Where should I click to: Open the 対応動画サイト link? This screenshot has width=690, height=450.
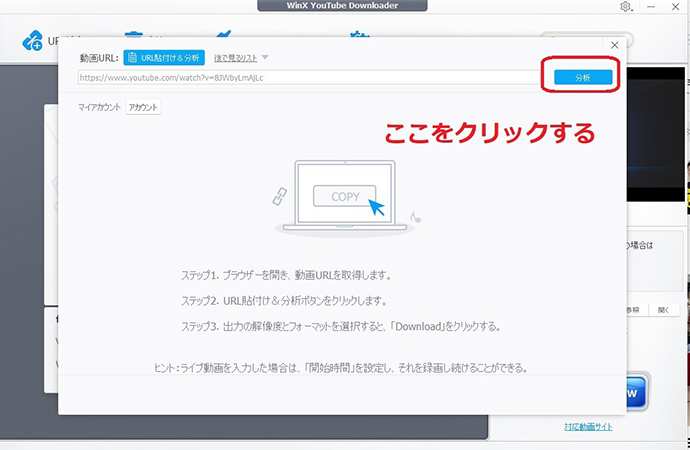coord(588,426)
